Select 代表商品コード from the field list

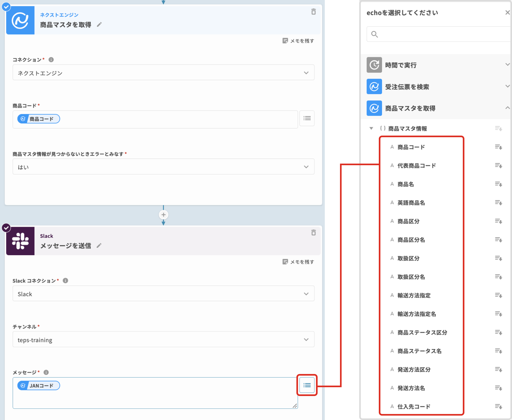(416, 166)
